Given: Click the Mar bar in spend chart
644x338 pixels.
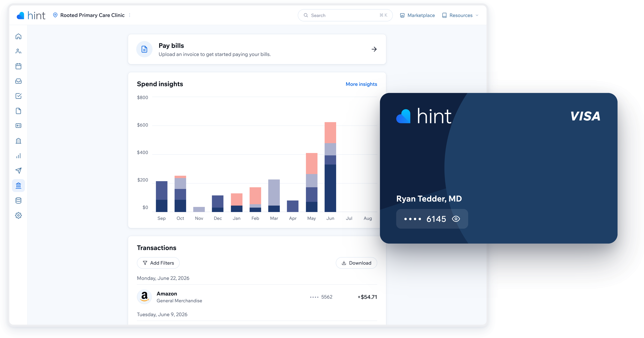Looking at the screenshot, I should [274, 196].
